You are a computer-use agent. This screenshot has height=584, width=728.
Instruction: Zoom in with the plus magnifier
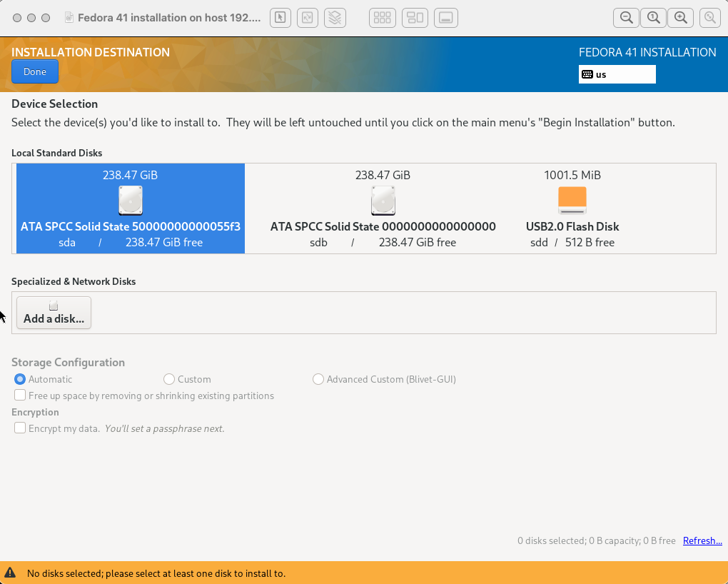681,18
